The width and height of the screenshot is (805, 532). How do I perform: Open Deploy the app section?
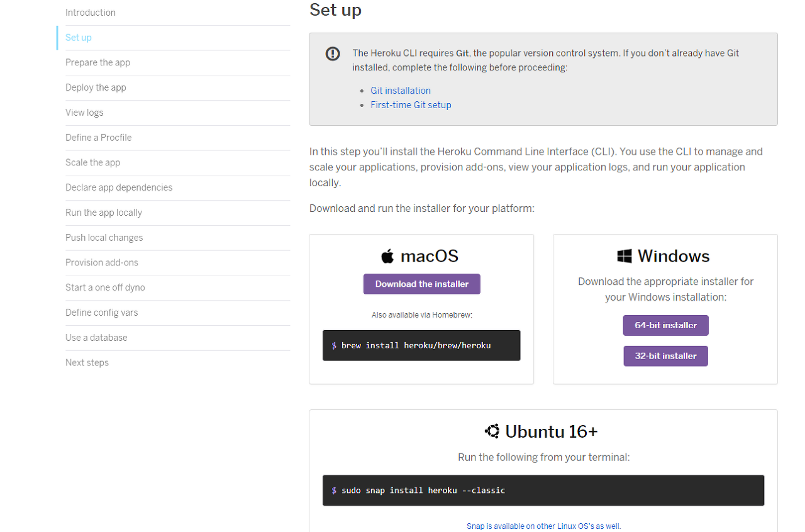tap(96, 87)
